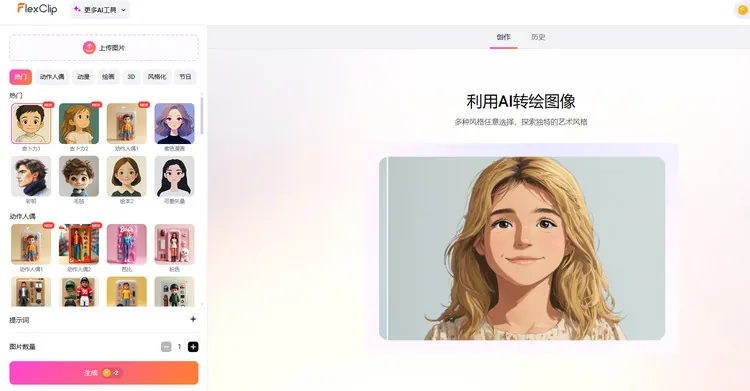The height and width of the screenshot is (391, 750).
Task: Choose 动作人偶1 style in the 热门 section
Action: [x=127, y=123]
